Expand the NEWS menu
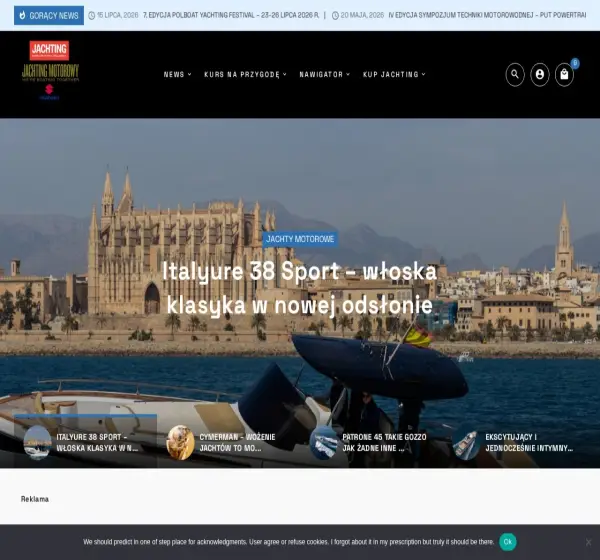600x560 pixels. [x=178, y=74]
